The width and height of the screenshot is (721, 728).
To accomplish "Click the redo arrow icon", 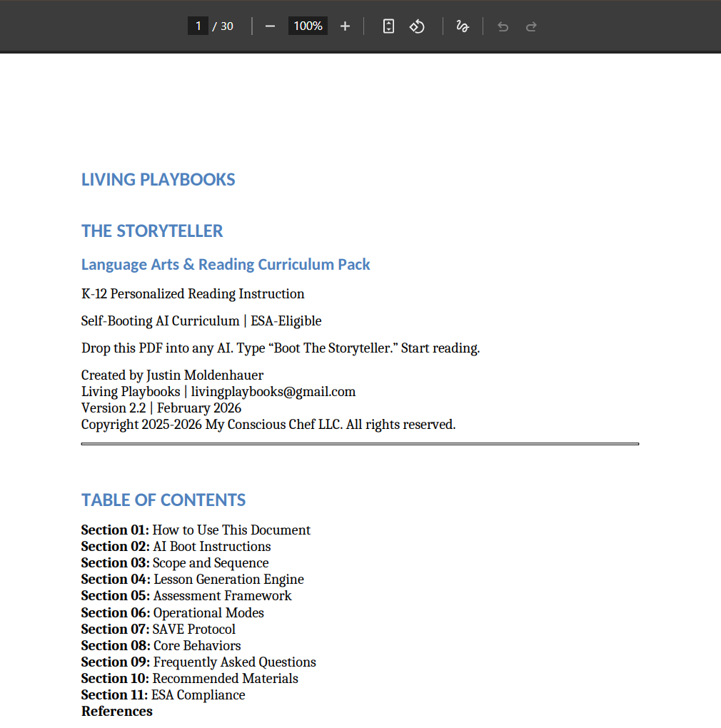I will [x=531, y=26].
